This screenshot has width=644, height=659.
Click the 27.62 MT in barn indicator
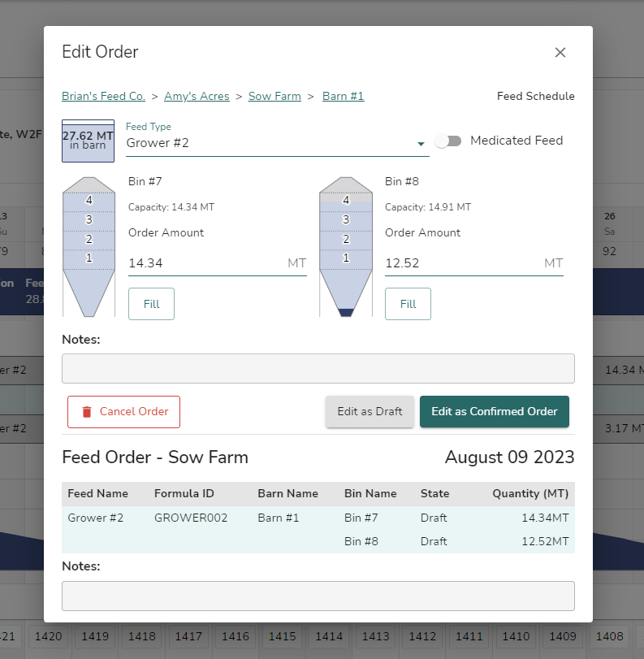88,140
